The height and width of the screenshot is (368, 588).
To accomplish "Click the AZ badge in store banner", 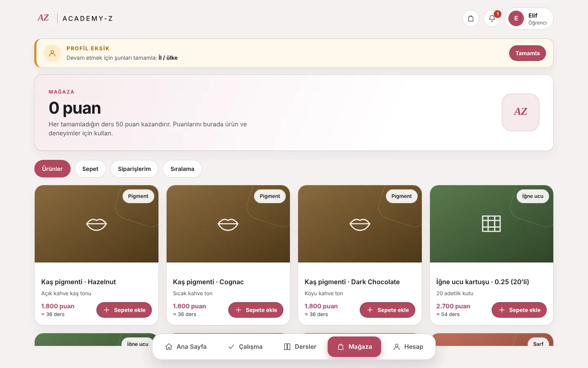I will point(521,112).
